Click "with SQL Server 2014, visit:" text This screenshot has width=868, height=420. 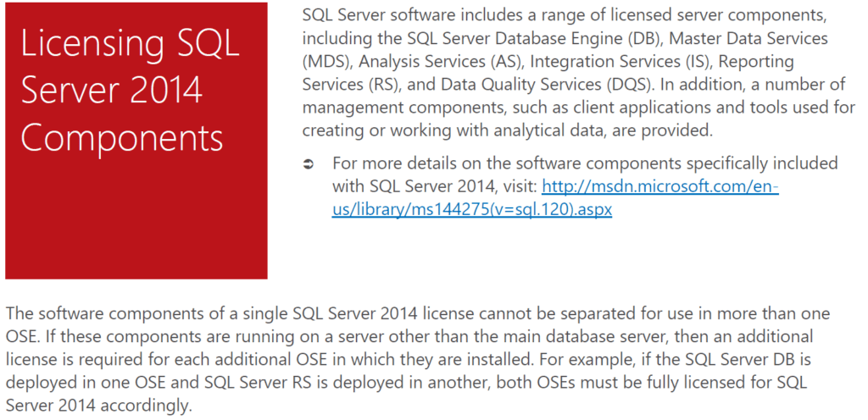(x=434, y=187)
